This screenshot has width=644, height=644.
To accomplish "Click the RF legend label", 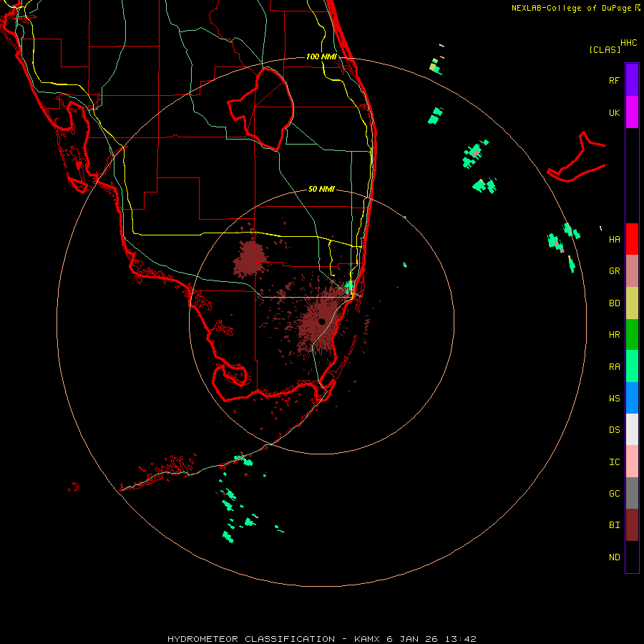I will (x=614, y=80).
